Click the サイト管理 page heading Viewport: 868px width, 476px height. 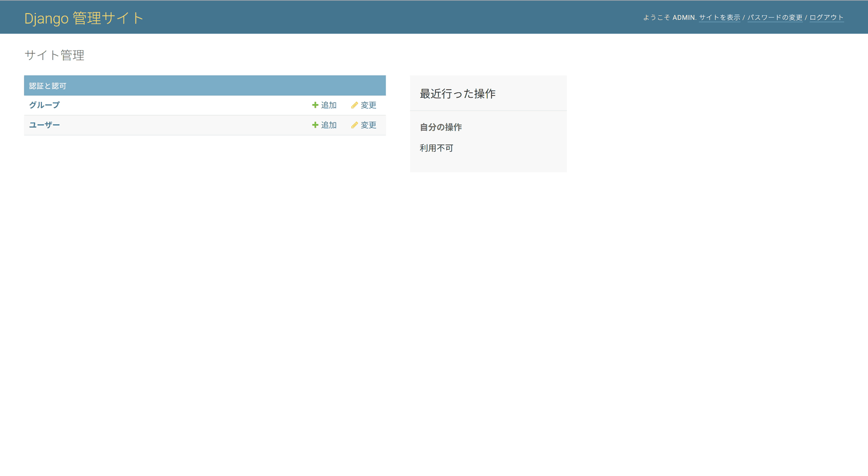[x=54, y=55]
